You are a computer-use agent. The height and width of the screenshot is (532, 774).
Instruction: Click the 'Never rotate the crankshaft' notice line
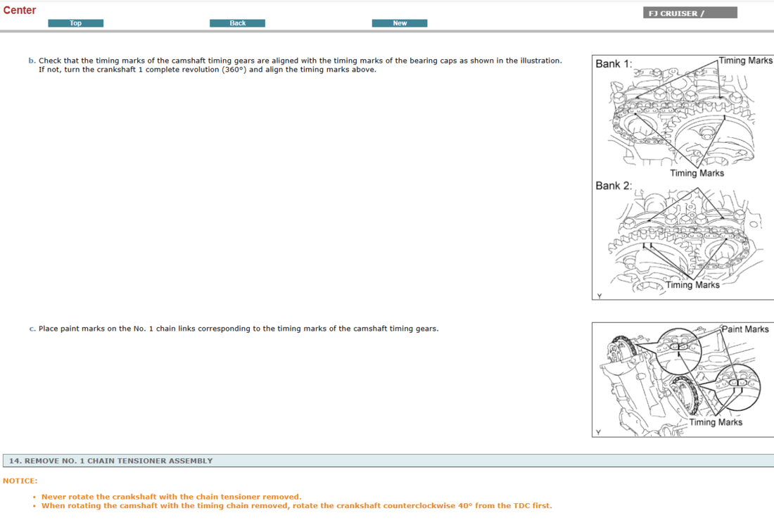[171, 497]
